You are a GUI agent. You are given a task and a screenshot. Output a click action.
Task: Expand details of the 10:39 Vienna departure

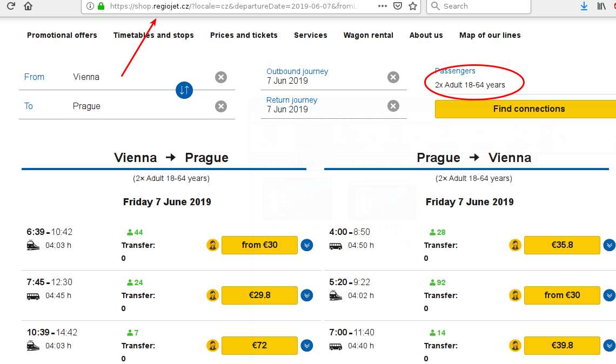click(307, 346)
